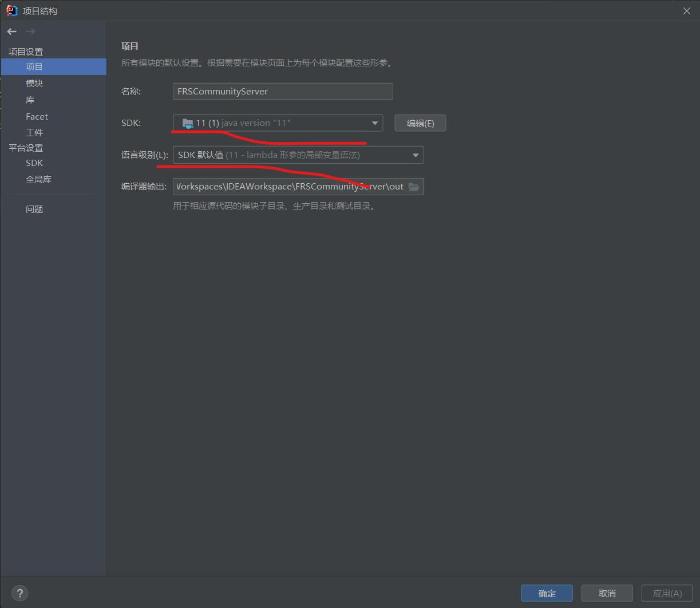Click the 取消 button
This screenshot has width=700, height=608.
click(607, 593)
